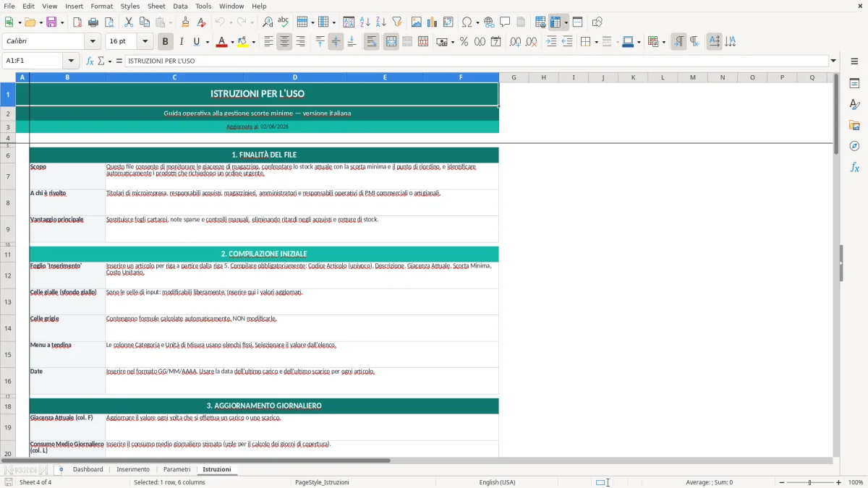The height and width of the screenshot is (488, 868).
Task: Click Sort Ascending icon
Action: (365, 22)
